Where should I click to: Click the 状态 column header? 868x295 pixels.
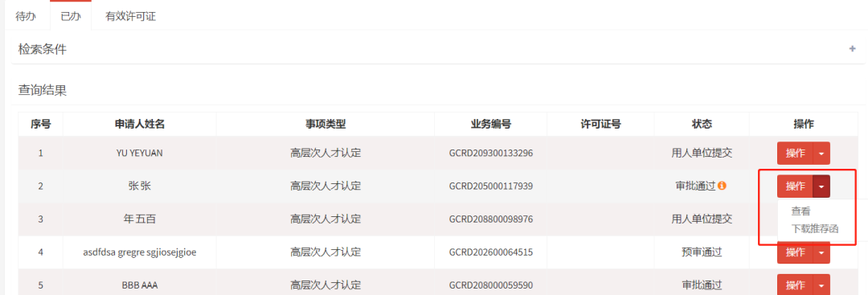tap(702, 124)
